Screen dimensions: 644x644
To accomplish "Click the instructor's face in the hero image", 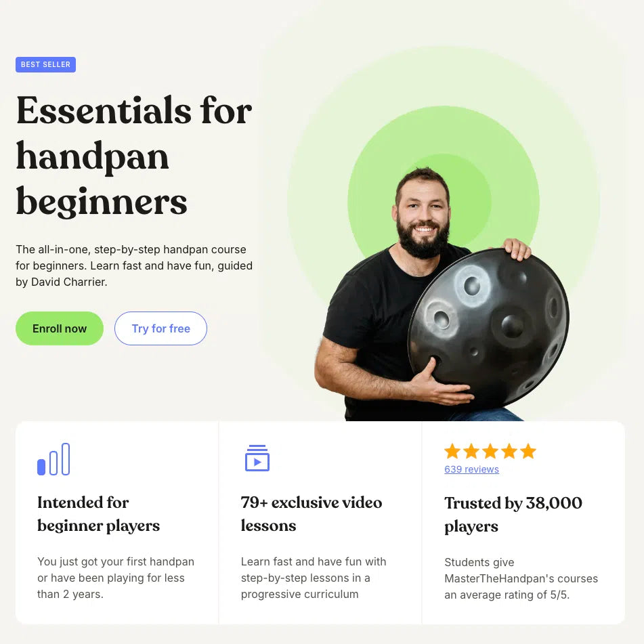I will click(423, 213).
